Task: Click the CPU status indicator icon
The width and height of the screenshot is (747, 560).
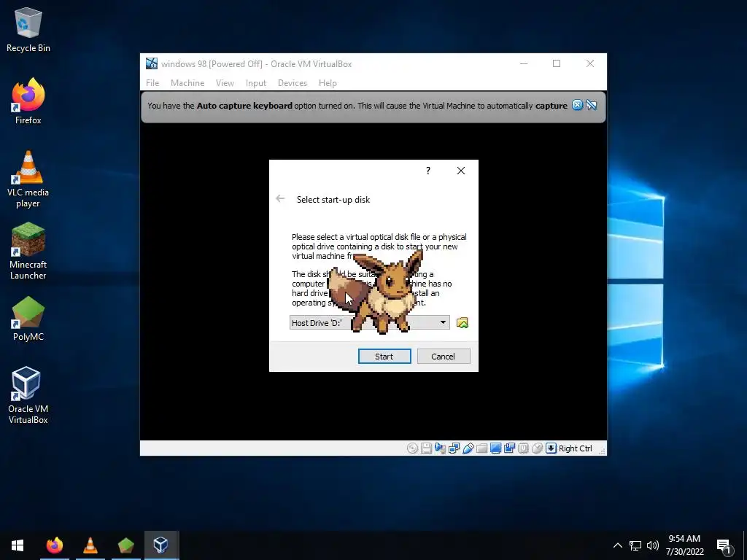Action: pyautogui.click(x=523, y=448)
